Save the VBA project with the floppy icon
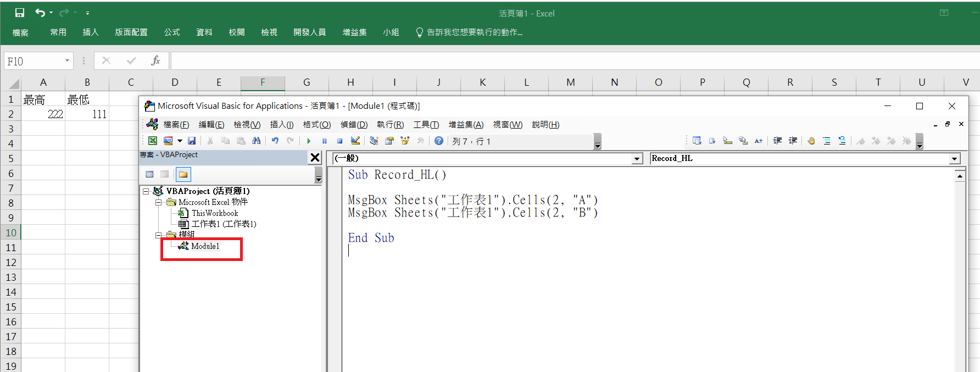 pos(192,141)
